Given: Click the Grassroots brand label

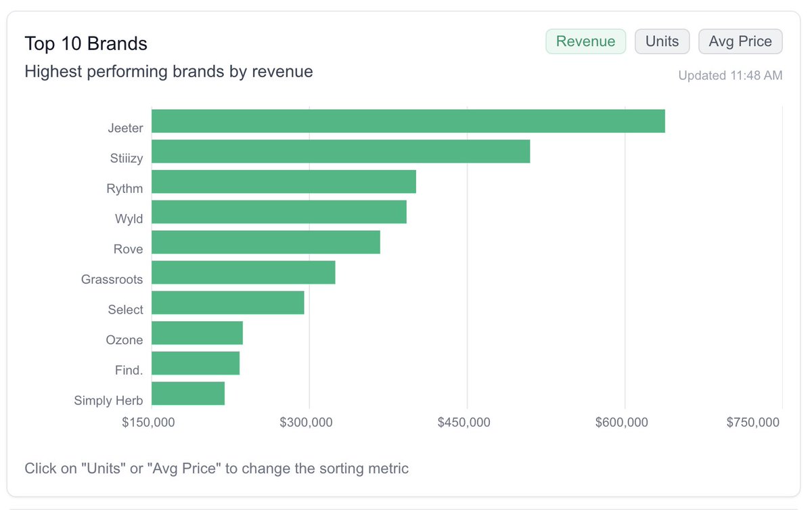Looking at the screenshot, I should click(112, 279).
